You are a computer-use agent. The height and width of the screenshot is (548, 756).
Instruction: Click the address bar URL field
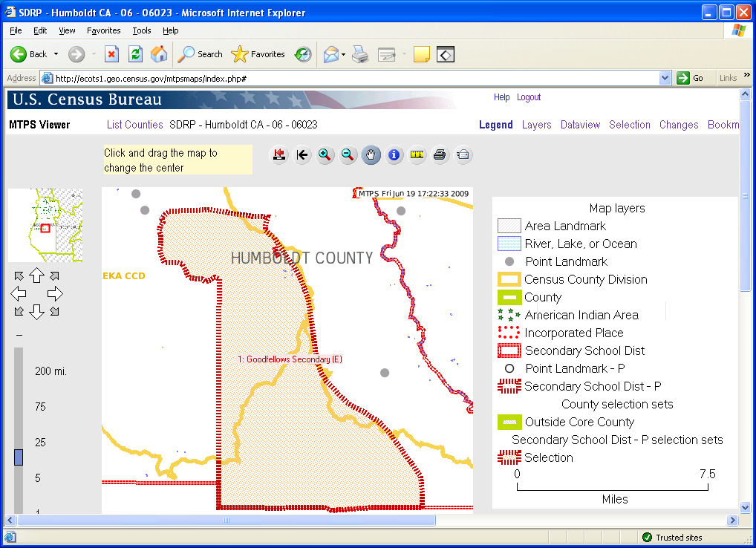(x=356, y=78)
